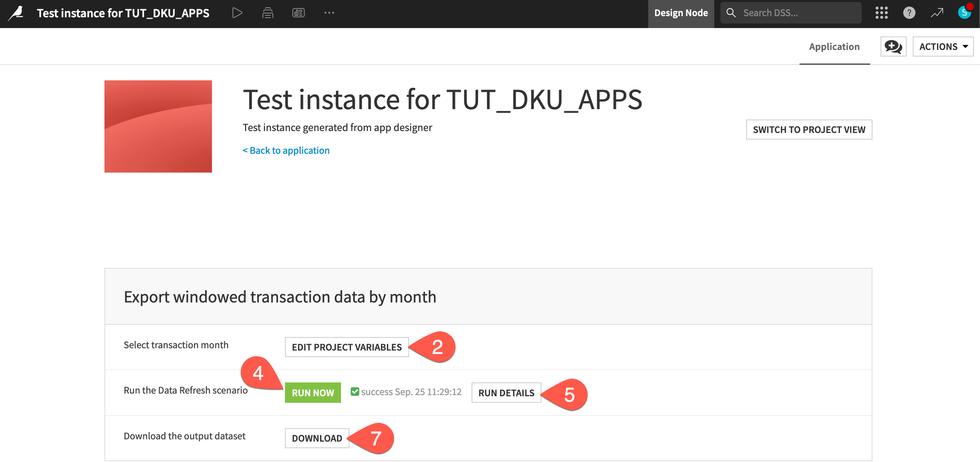Click the help question mark icon

(909, 13)
